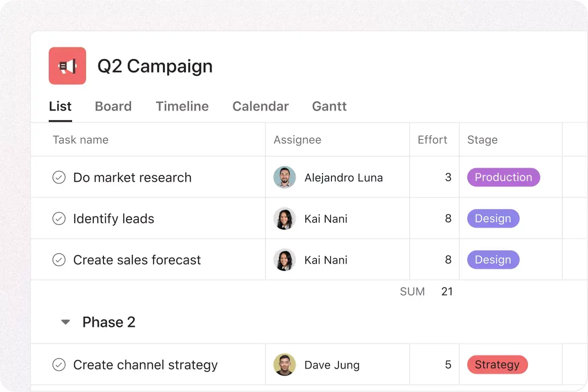Open the Production stage selector
This screenshot has height=392, width=588.
click(x=503, y=177)
